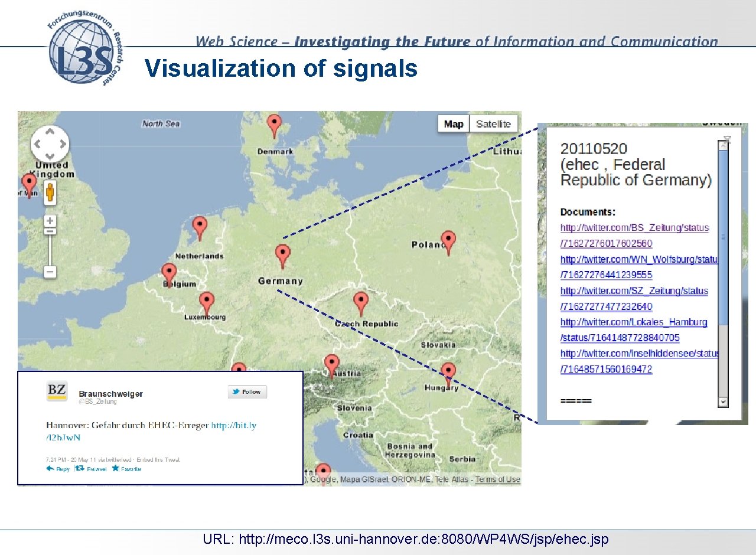Click the Braunschweiger account name

111,394
